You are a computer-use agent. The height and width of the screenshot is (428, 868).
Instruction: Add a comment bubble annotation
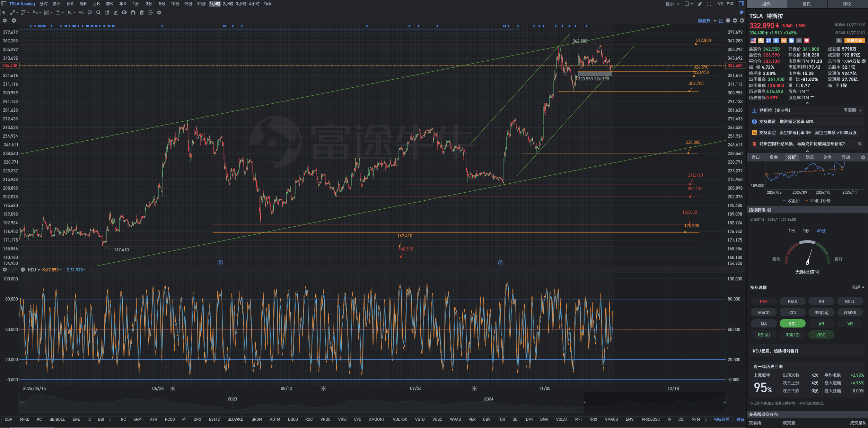pyautogui.click(x=90, y=12)
